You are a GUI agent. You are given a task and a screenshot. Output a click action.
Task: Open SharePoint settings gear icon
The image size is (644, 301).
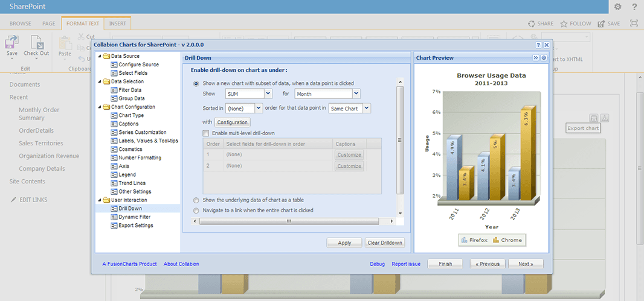(x=617, y=7)
